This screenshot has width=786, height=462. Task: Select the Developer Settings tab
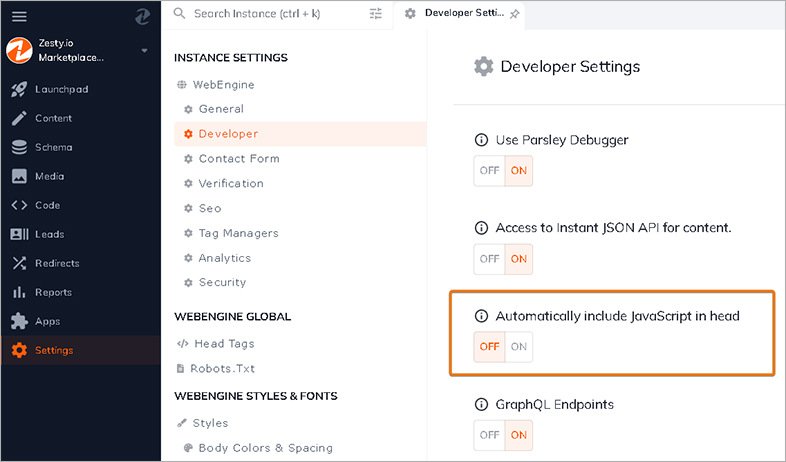point(458,14)
